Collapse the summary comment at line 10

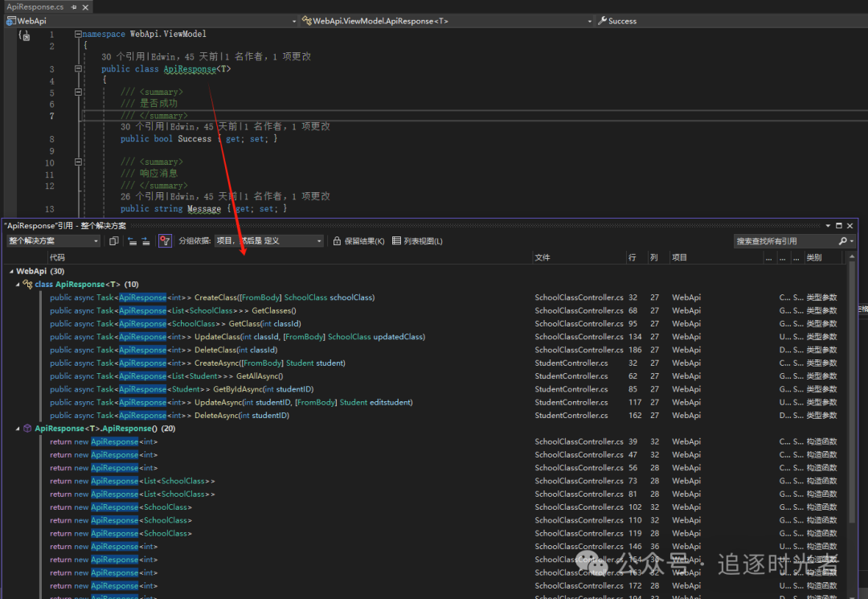[x=78, y=162]
